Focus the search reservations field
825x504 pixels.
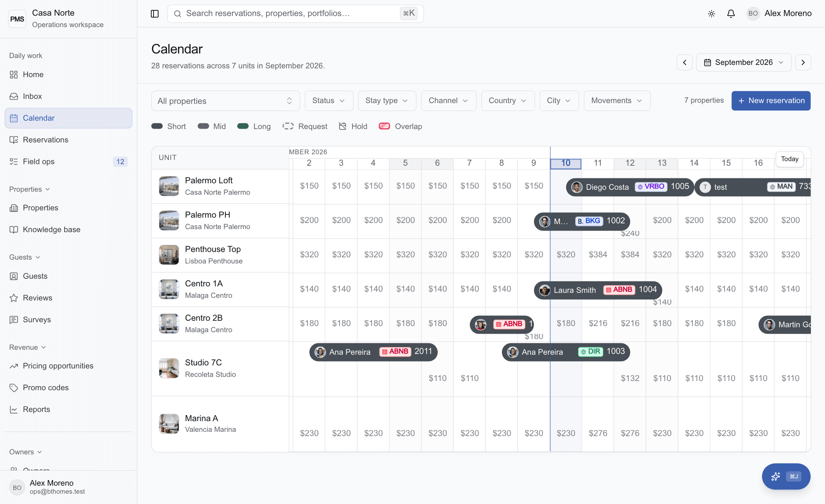click(295, 14)
